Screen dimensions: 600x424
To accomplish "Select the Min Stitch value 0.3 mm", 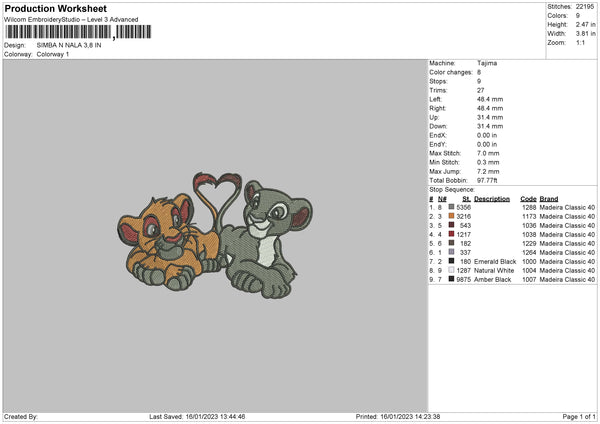I will click(488, 162).
